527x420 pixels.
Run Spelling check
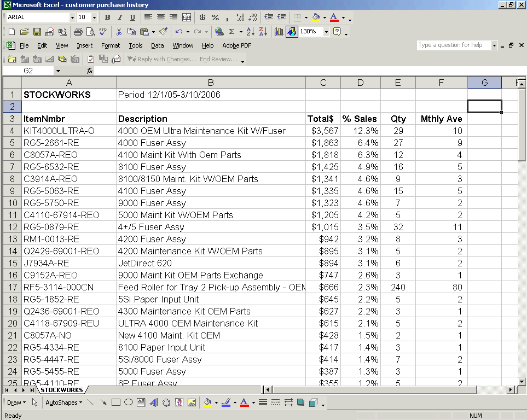[x=103, y=32]
